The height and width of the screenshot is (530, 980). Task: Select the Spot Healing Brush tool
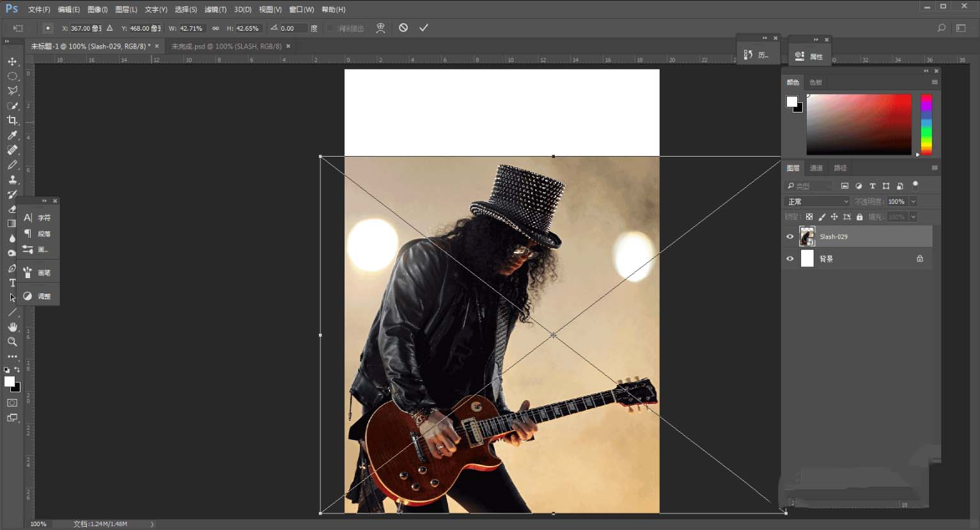12,150
